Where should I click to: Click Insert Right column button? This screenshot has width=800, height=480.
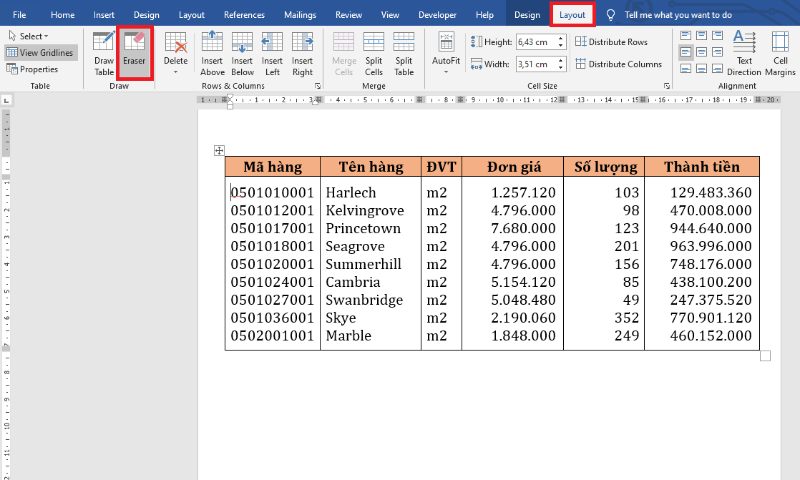[302, 54]
